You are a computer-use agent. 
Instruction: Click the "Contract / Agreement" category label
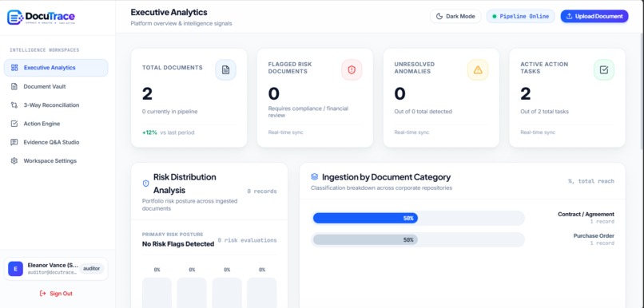pos(586,214)
